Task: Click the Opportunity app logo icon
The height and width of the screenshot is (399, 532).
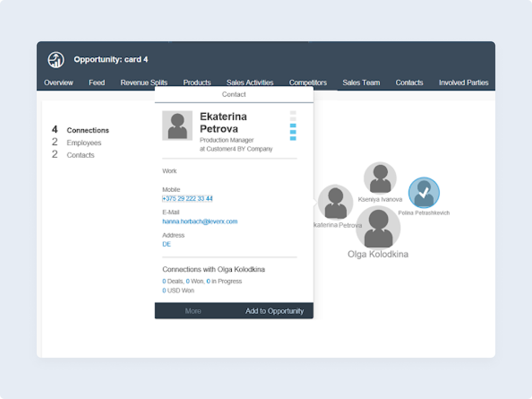Action: coord(56,60)
